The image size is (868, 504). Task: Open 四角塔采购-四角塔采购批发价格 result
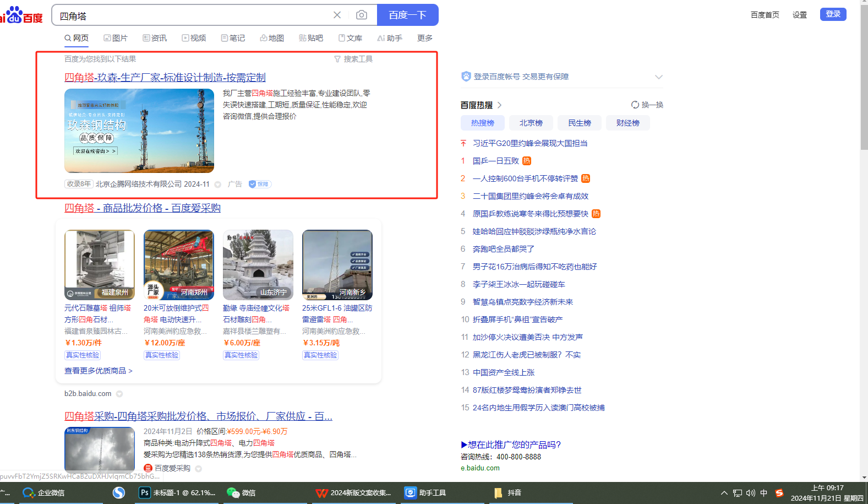coord(198,416)
